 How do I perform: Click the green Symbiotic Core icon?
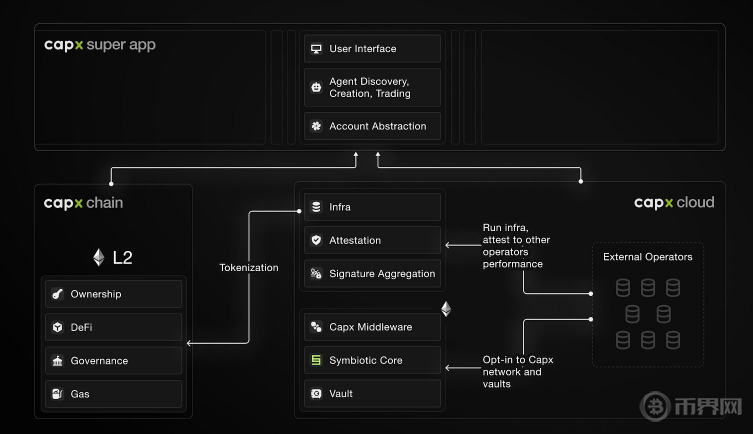pyautogui.click(x=316, y=360)
